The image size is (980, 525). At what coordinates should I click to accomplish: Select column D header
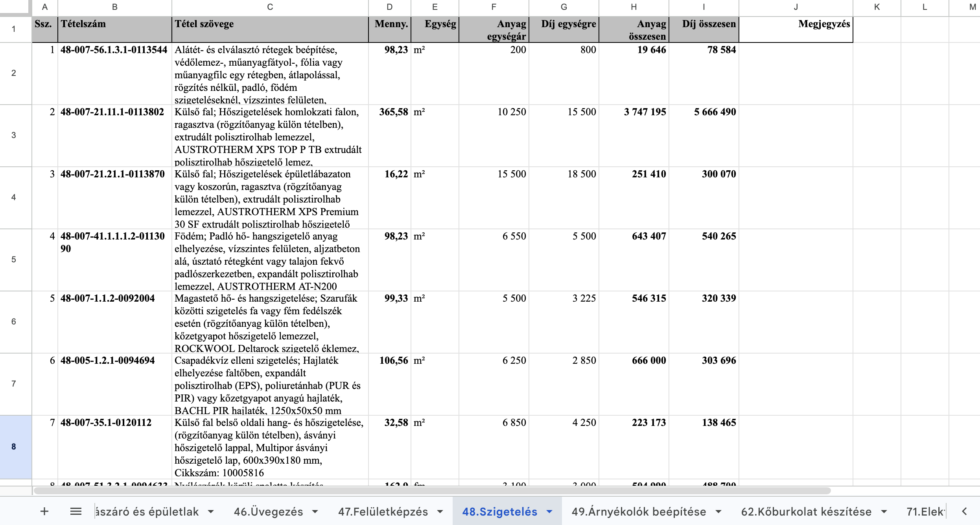pyautogui.click(x=390, y=7)
